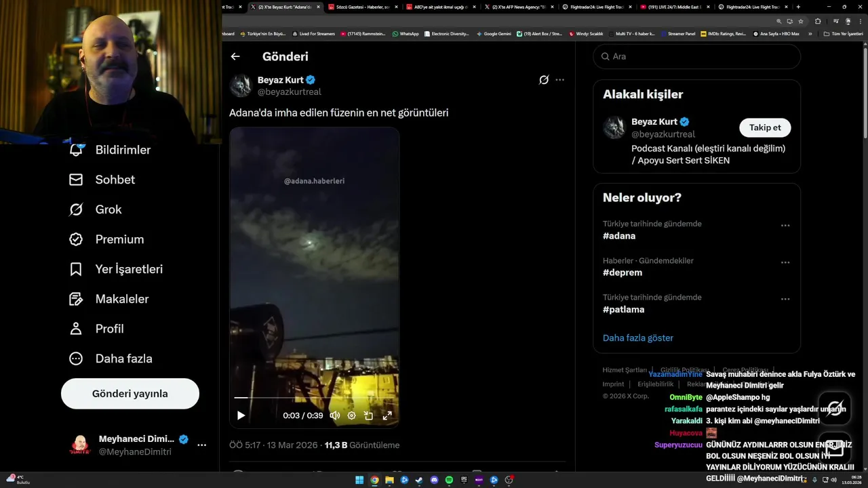Play the Adana missile video
Screen dimensions: 868x488
[241, 415]
